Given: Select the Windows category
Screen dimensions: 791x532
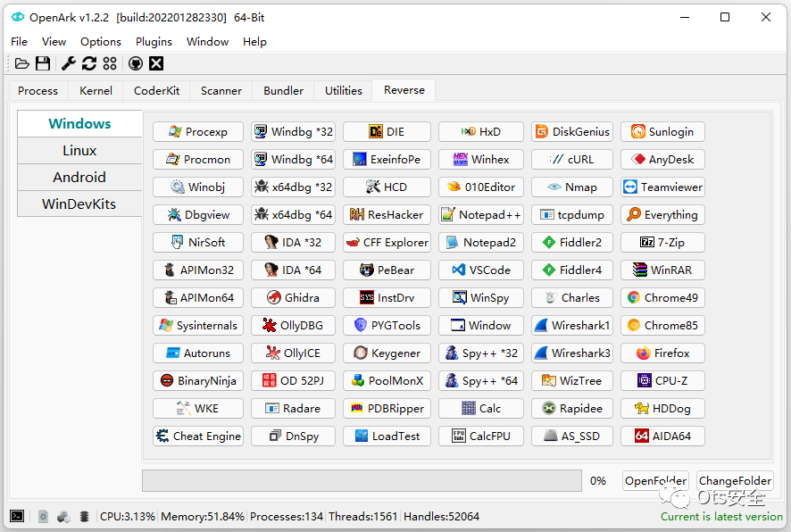Looking at the screenshot, I should pos(79,123).
